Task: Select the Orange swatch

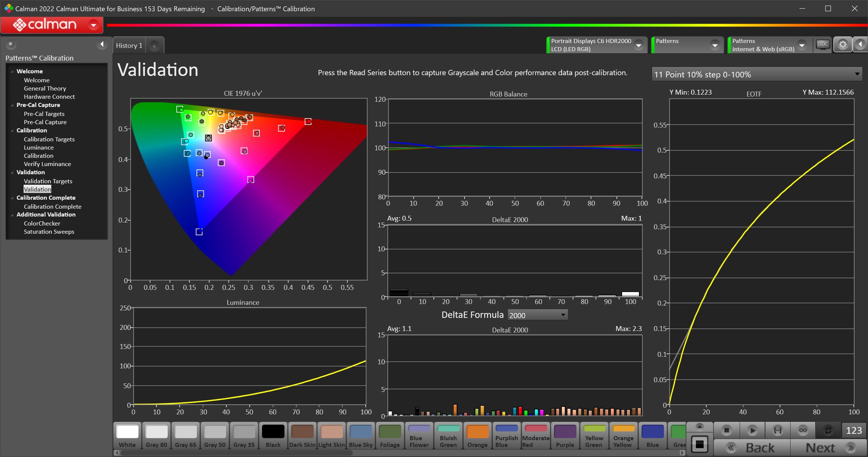Action: point(478,436)
